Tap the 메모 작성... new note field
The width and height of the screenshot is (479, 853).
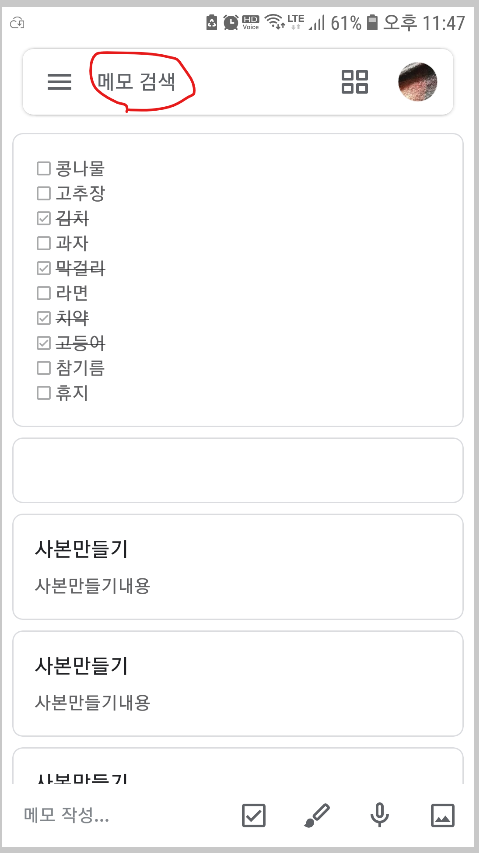[122, 815]
